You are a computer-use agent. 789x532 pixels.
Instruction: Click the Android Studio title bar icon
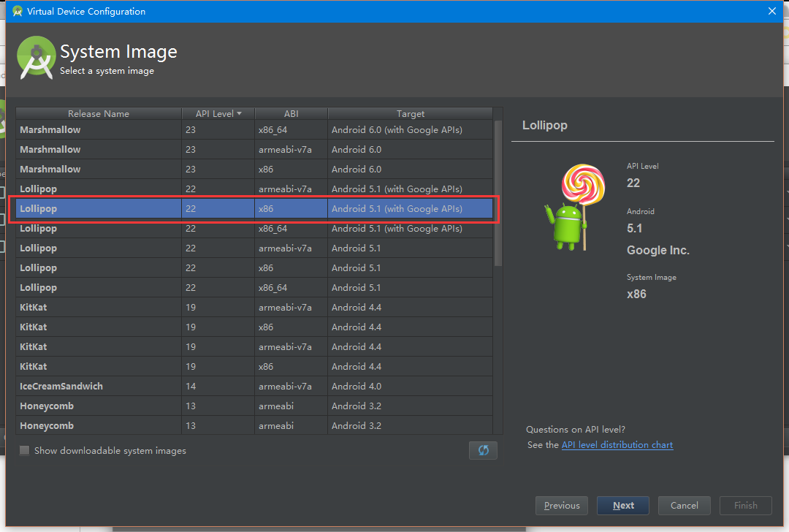coord(18,11)
